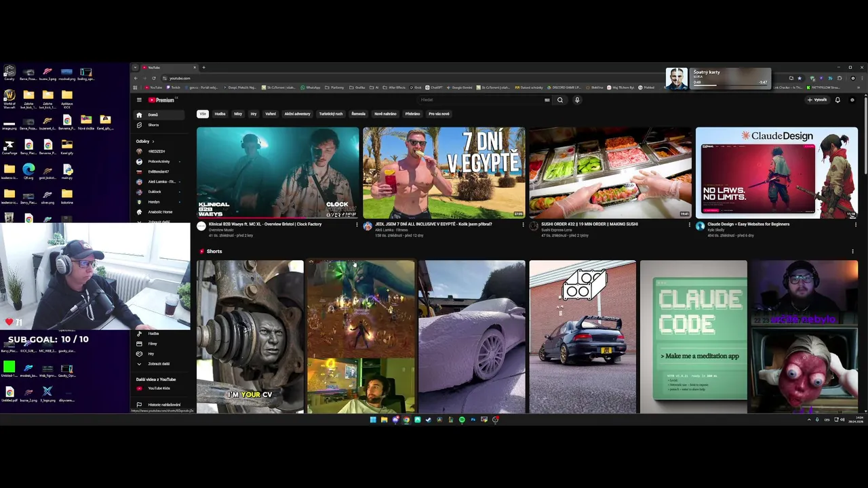Click the YouTube Premium logo
868x488 pixels.
[162, 100]
